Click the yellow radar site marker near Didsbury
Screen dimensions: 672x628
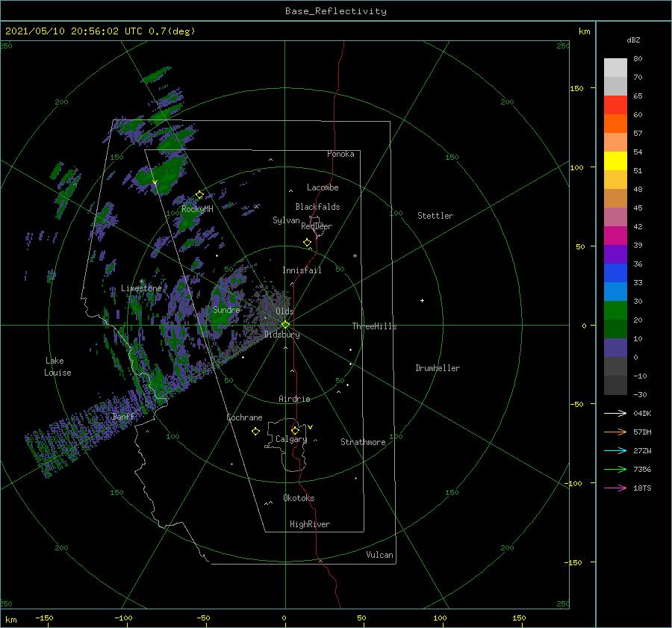[285, 325]
